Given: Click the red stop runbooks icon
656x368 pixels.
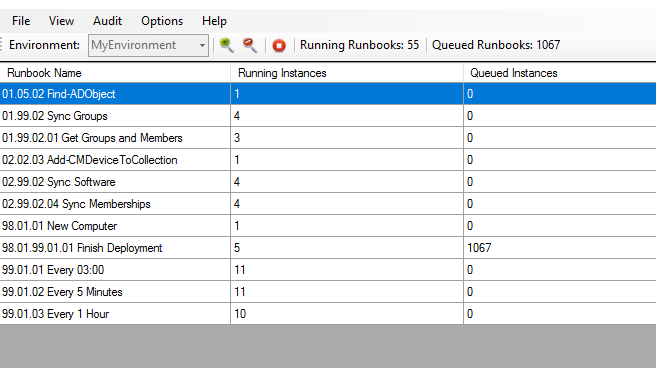Looking at the screenshot, I should click(x=279, y=45).
